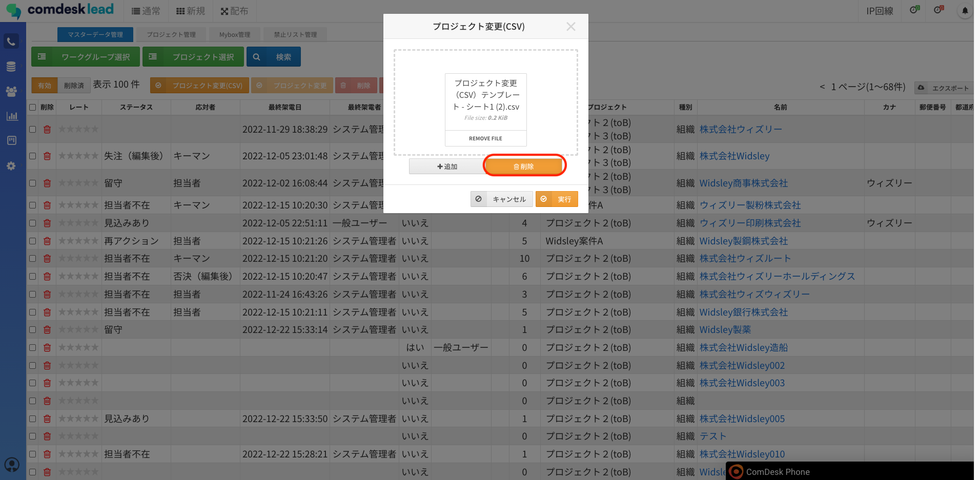Open the ワークグループ選択 dropdown
The width and height of the screenshot is (980, 480).
point(86,57)
